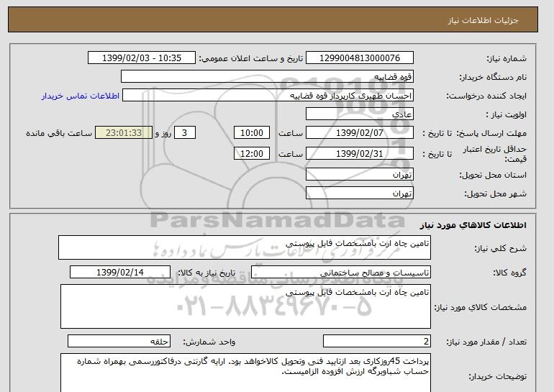554x392 pixels.
Task: Click the label تعداد / مقدار مورد نیاز
Action: [486, 342]
